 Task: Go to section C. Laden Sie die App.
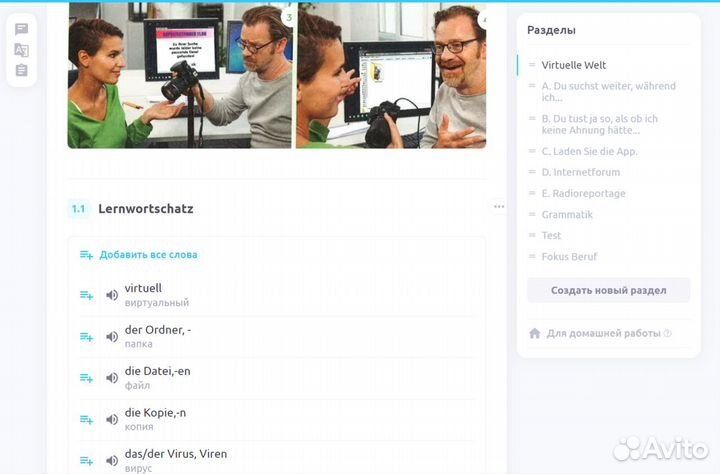pos(589,151)
